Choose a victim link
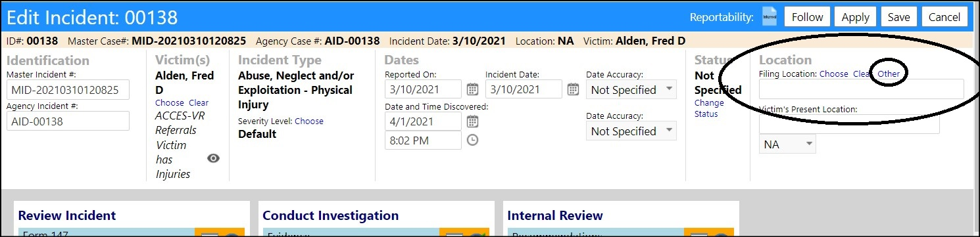Screen dimensions: 980x237 (x=170, y=102)
